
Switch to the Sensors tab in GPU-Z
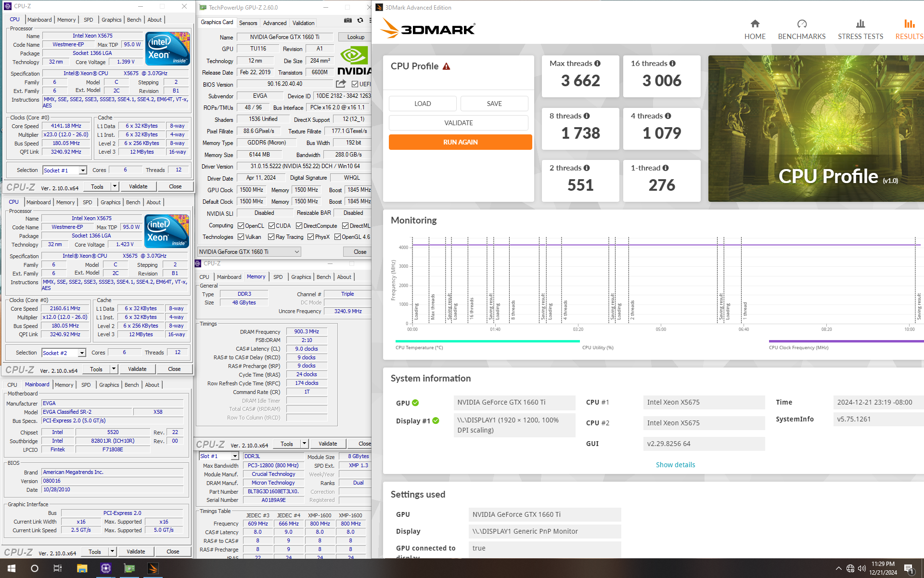(x=248, y=23)
